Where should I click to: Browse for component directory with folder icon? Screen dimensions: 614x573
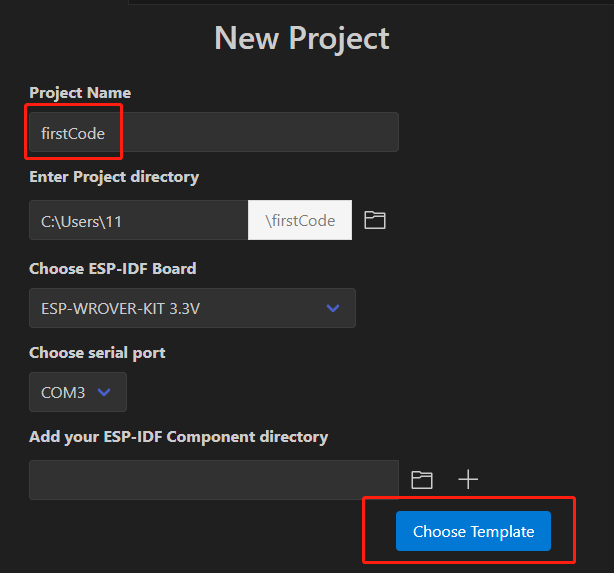point(422,480)
